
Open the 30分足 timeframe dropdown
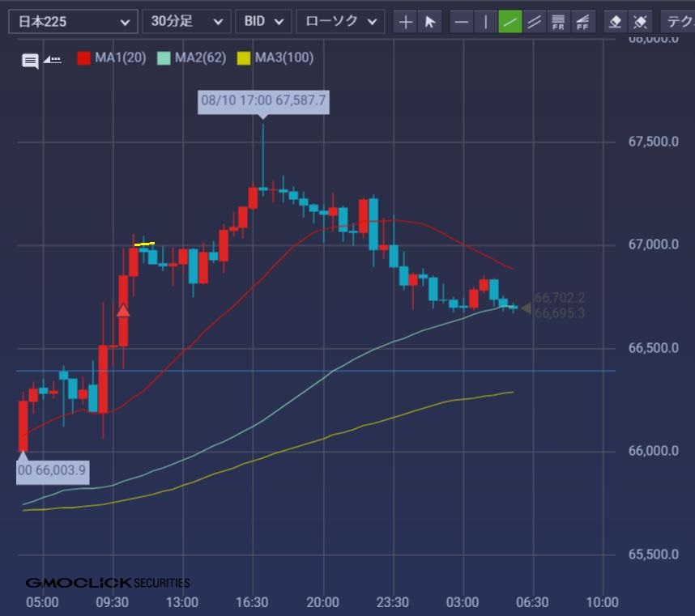(186, 22)
